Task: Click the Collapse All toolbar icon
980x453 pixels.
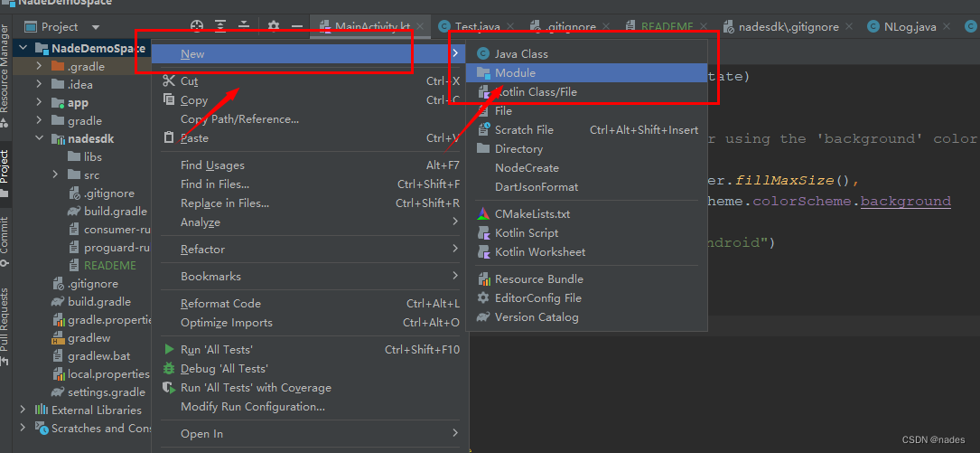Action: pyautogui.click(x=244, y=26)
